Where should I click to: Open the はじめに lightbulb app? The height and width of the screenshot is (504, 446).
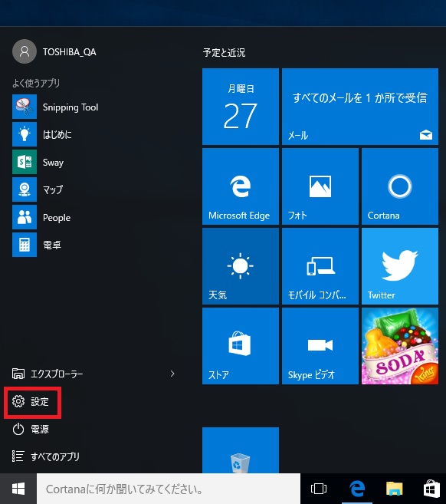(42, 134)
